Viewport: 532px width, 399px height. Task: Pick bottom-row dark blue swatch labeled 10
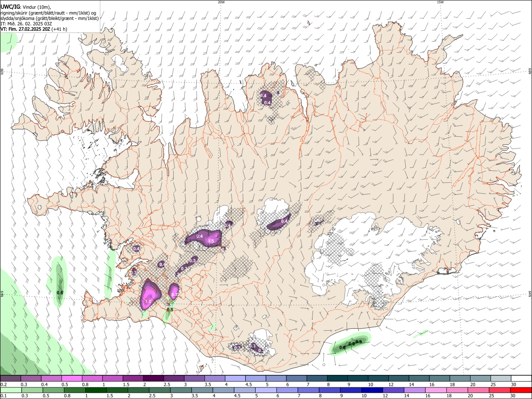coord(372,390)
